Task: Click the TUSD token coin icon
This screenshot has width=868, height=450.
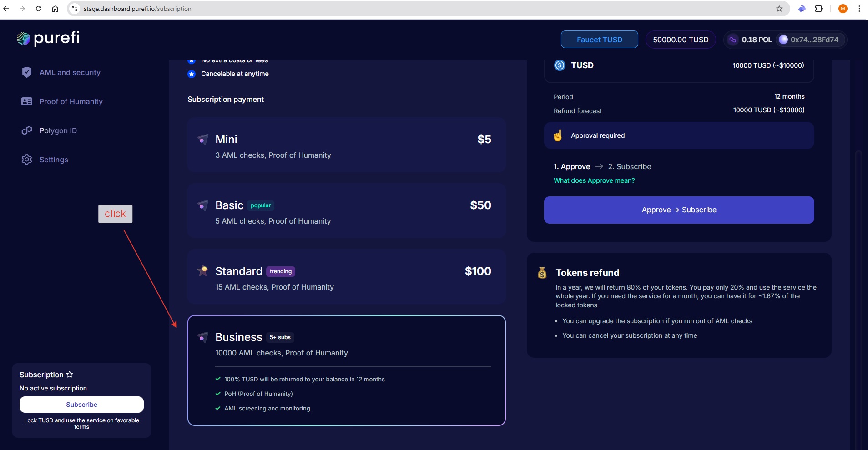Action: pos(559,65)
